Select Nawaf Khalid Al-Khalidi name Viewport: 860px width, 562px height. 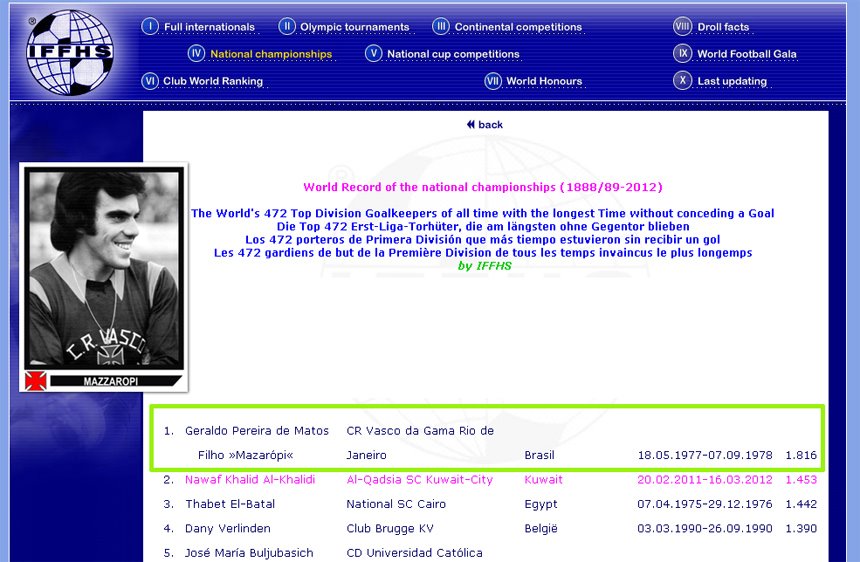pyautogui.click(x=250, y=480)
